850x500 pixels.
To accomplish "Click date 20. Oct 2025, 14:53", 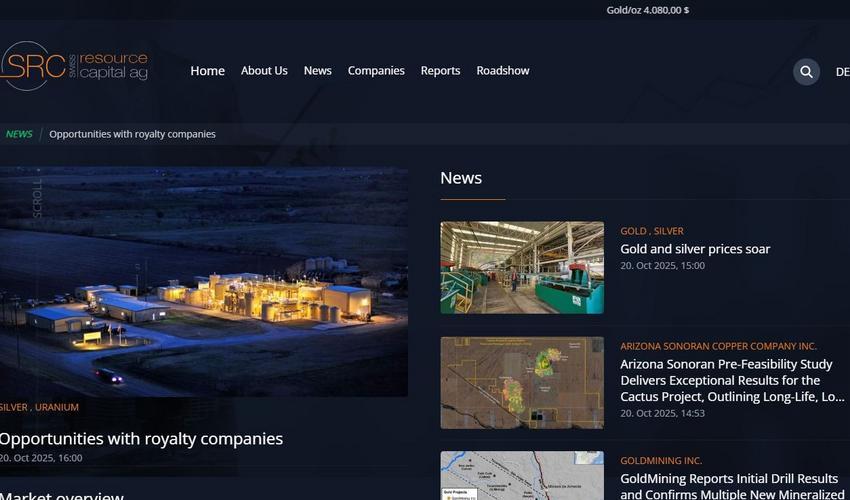I will tap(662, 413).
